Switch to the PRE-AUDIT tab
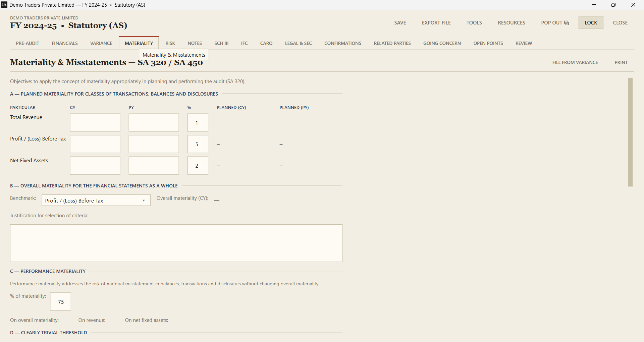 [x=28, y=43]
